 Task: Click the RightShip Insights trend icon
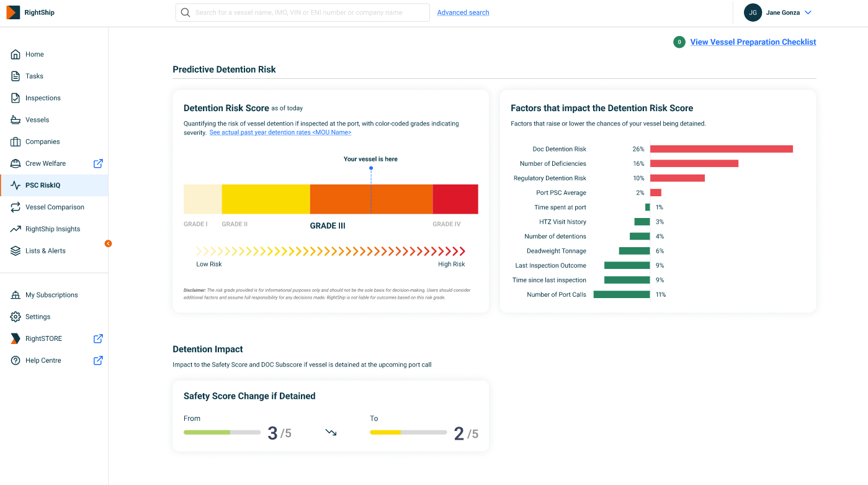(16, 229)
